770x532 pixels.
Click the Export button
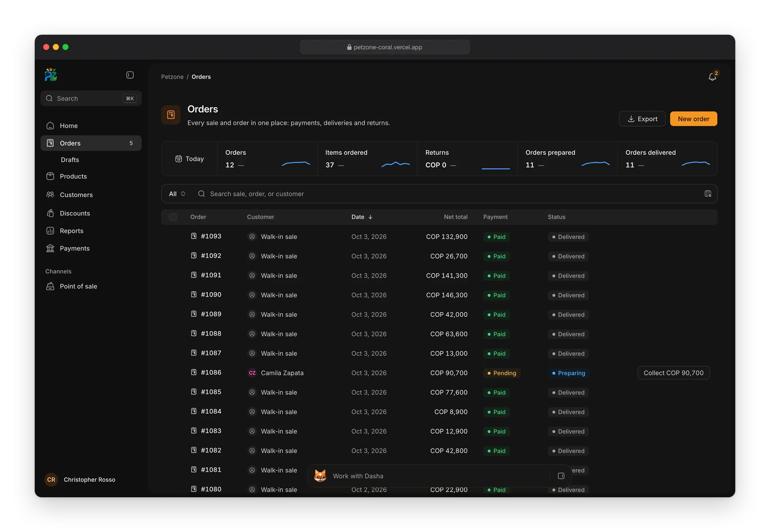click(x=642, y=119)
